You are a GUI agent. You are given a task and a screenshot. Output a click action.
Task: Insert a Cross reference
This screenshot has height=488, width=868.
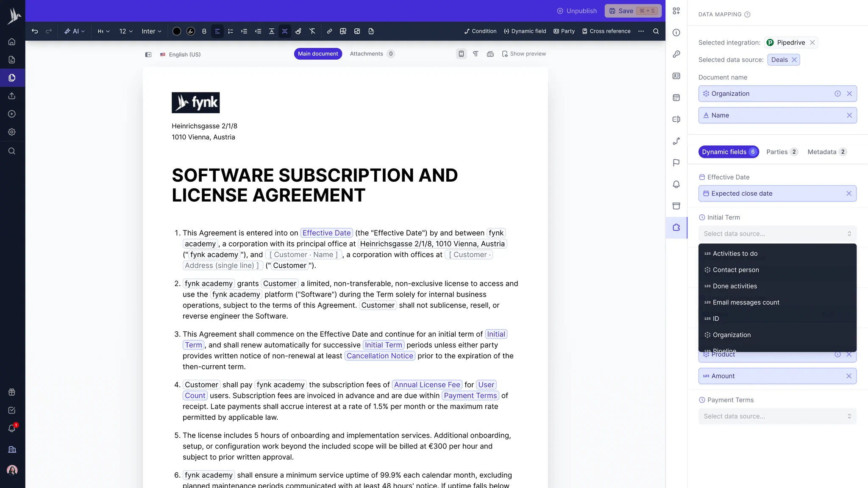[x=606, y=31]
